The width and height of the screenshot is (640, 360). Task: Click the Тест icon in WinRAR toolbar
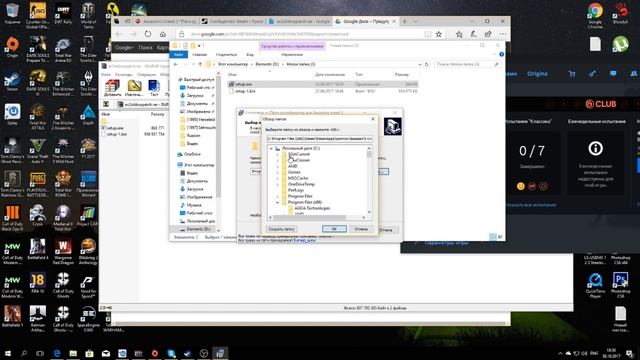coord(154,88)
